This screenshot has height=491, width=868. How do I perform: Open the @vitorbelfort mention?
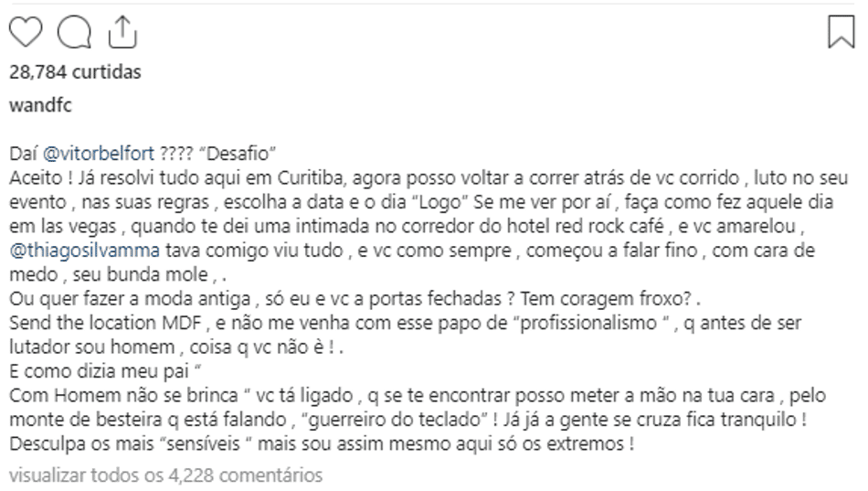(x=99, y=154)
